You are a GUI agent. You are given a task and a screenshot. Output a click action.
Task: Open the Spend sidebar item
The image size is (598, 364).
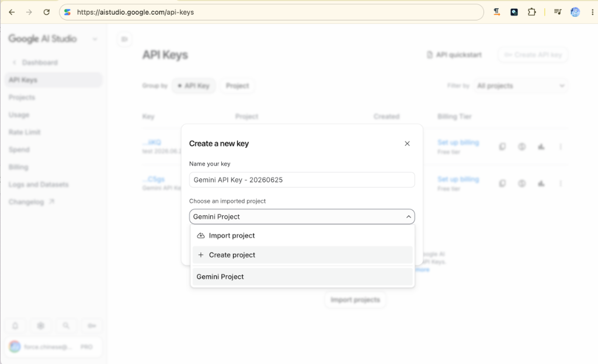19,150
